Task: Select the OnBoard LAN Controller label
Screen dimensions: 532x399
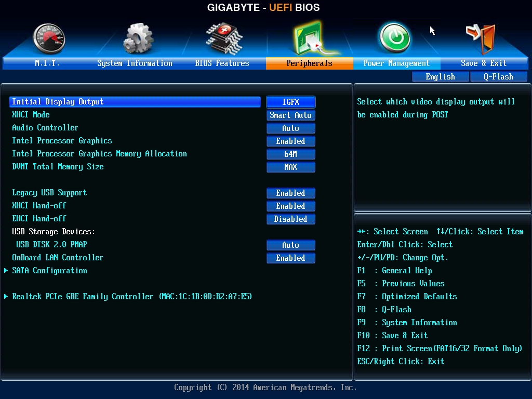Action: (x=58, y=257)
